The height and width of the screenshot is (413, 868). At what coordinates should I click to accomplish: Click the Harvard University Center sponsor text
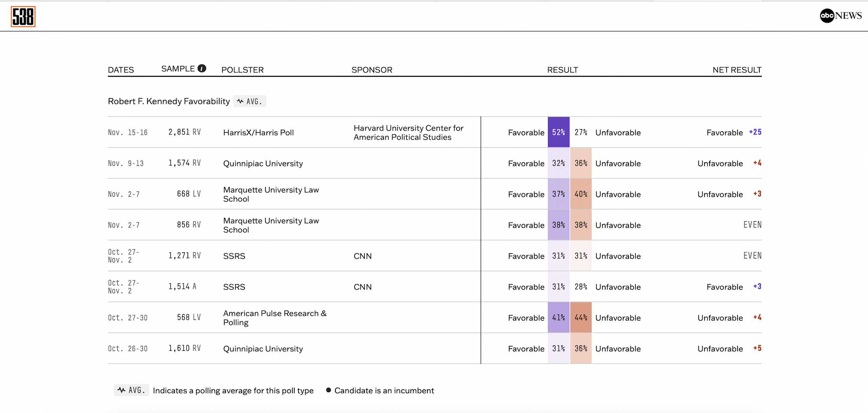click(x=408, y=132)
